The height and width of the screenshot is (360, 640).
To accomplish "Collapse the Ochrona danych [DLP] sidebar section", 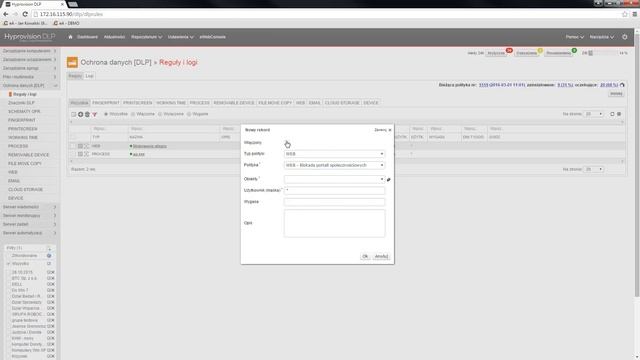I will click(29, 86).
